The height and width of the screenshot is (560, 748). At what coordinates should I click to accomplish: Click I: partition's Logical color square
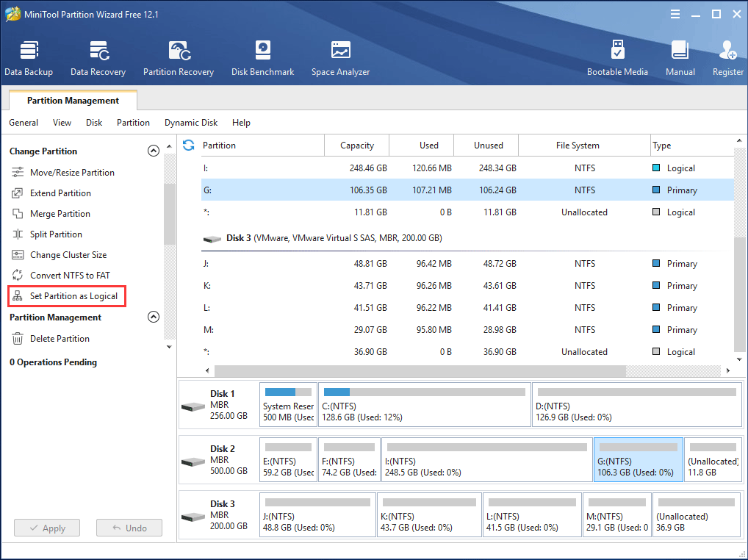pyautogui.click(x=656, y=168)
